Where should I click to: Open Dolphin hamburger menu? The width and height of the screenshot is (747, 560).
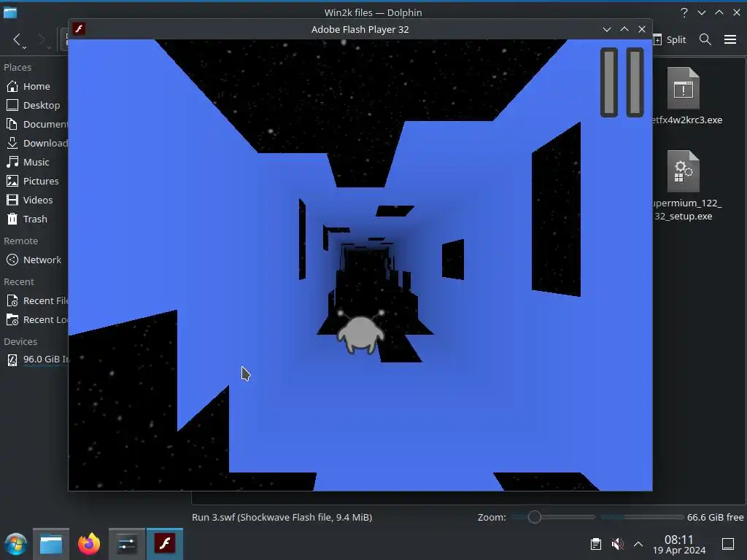click(729, 39)
